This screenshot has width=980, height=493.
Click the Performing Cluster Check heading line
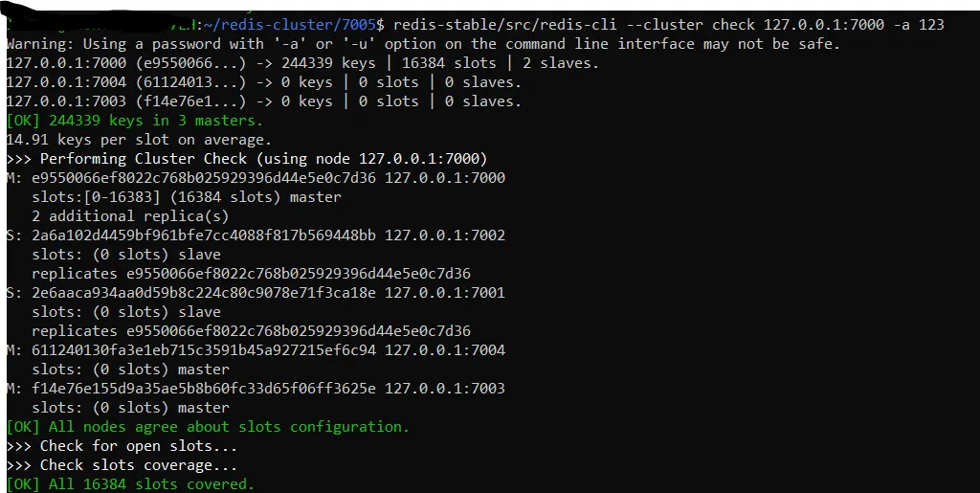tap(247, 159)
